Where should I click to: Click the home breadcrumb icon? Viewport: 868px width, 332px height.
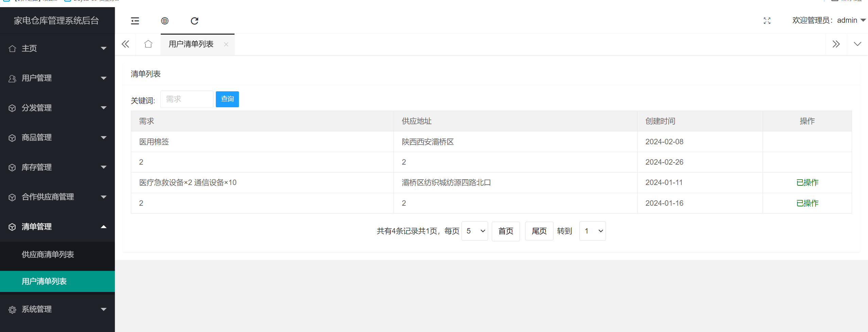coord(147,44)
